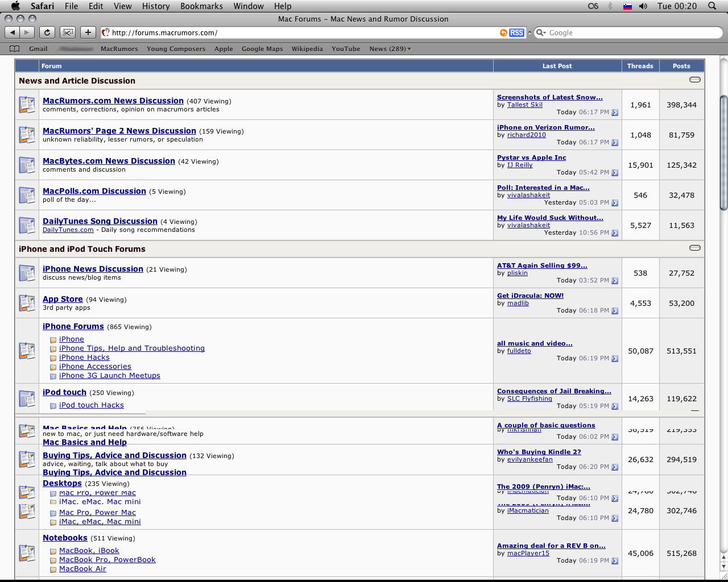Click the RSS badge in address bar
This screenshot has width=728, height=582.
[516, 32]
